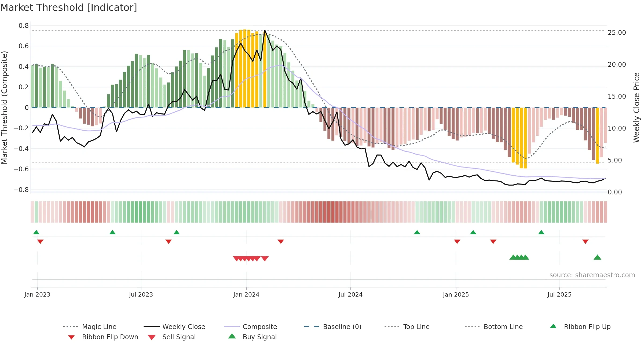Image resolution: width=644 pixels, height=362 pixels.
Task: Click the Jul 2023 x-axis label
Action: tap(141, 294)
